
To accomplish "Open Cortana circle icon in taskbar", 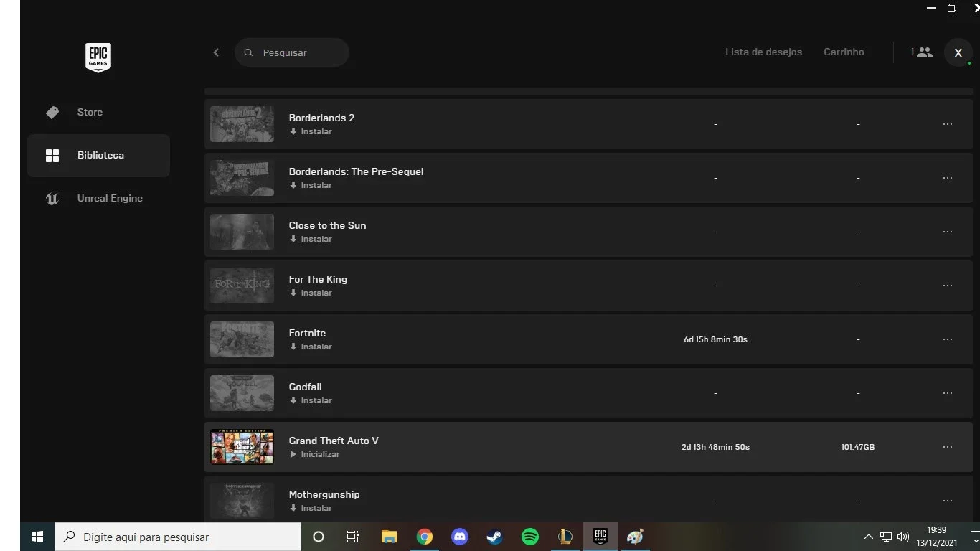I will [x=319, y=537].
